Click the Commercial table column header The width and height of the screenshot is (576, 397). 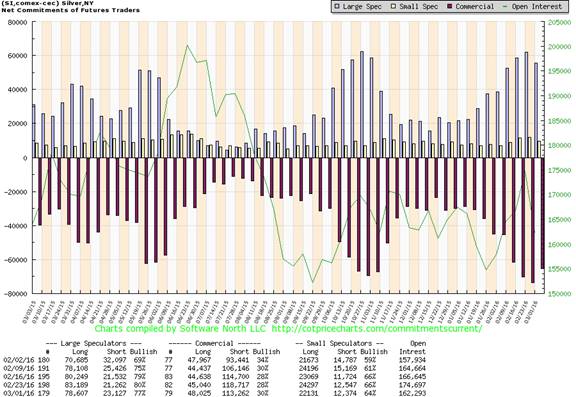click(x=214, y=343)
